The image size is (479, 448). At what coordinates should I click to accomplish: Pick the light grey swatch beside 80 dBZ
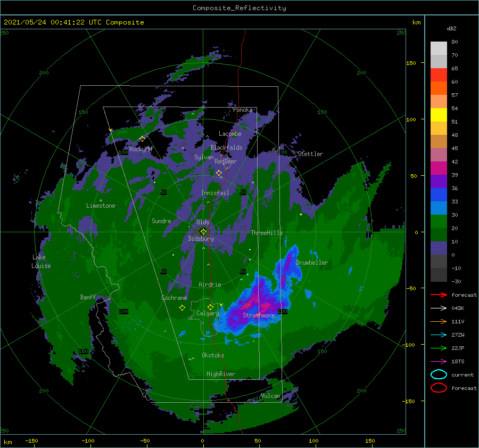click(439, 48)
